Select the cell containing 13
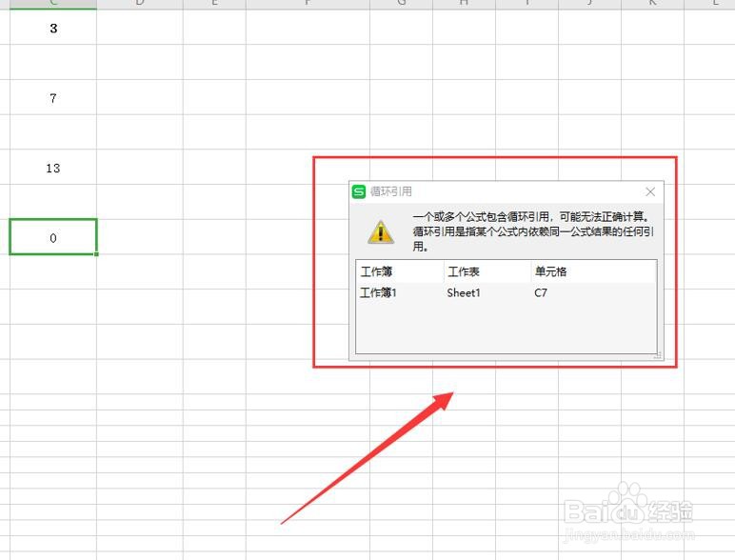The width and height of the screenshot is (735, 560). (53, 168)
